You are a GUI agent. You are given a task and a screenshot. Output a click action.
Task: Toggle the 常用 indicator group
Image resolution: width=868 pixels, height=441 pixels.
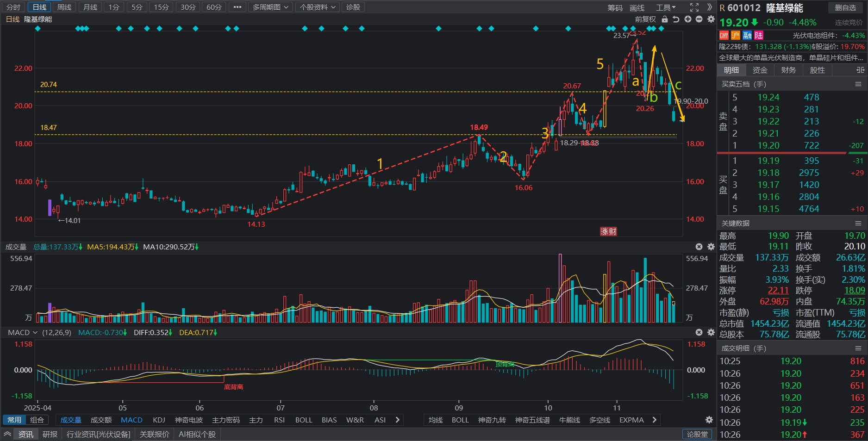[14, 420]
